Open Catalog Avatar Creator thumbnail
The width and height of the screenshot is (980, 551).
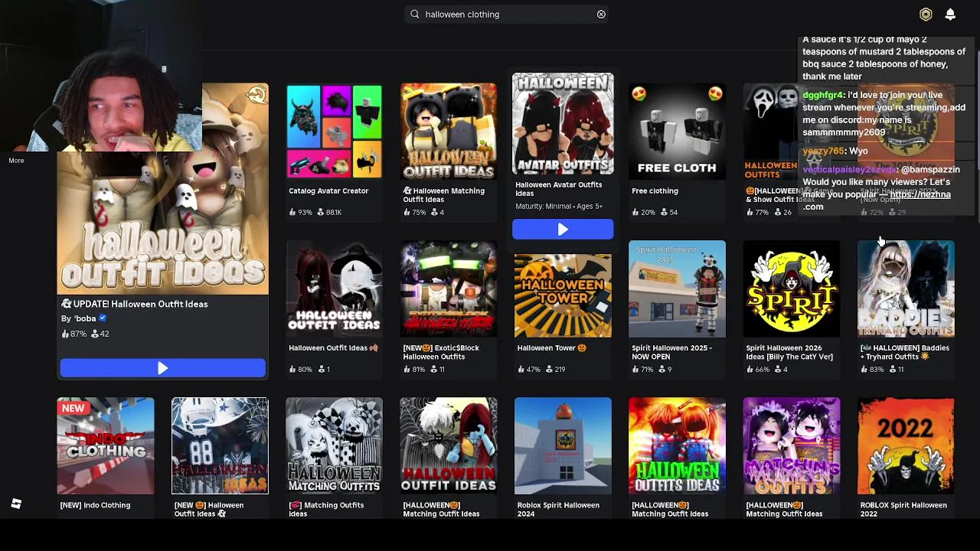[x=334, y=132]
